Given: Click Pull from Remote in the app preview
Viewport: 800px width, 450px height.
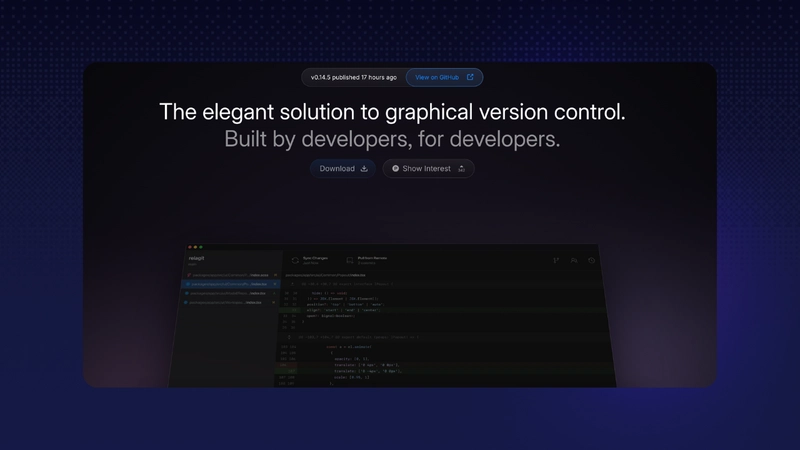Looking at the screenshot, I should 371,259.
